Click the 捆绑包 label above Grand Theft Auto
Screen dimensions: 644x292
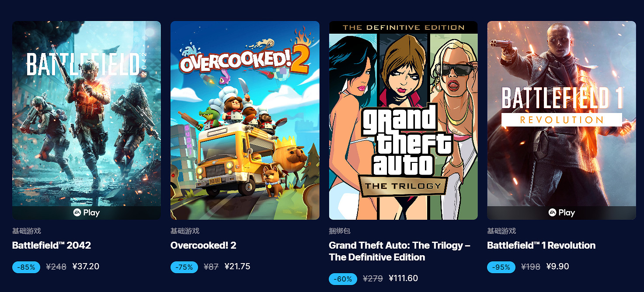[340, 231]
